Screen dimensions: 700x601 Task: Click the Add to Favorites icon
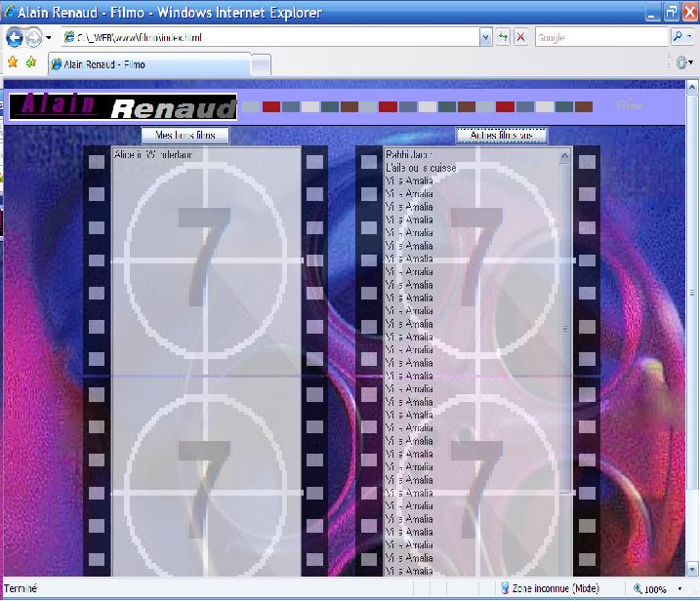coord(31,61)
